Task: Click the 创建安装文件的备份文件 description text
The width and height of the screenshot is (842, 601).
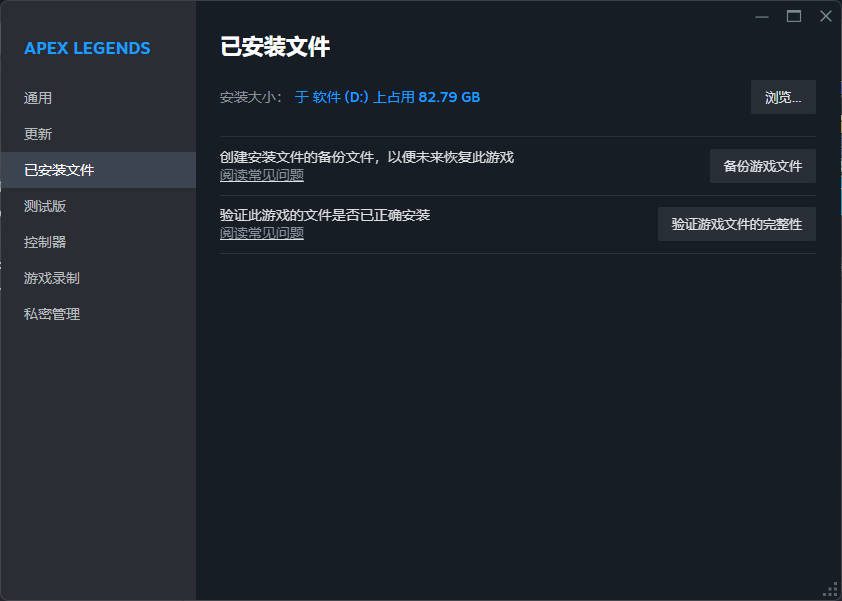Action: 367,157
